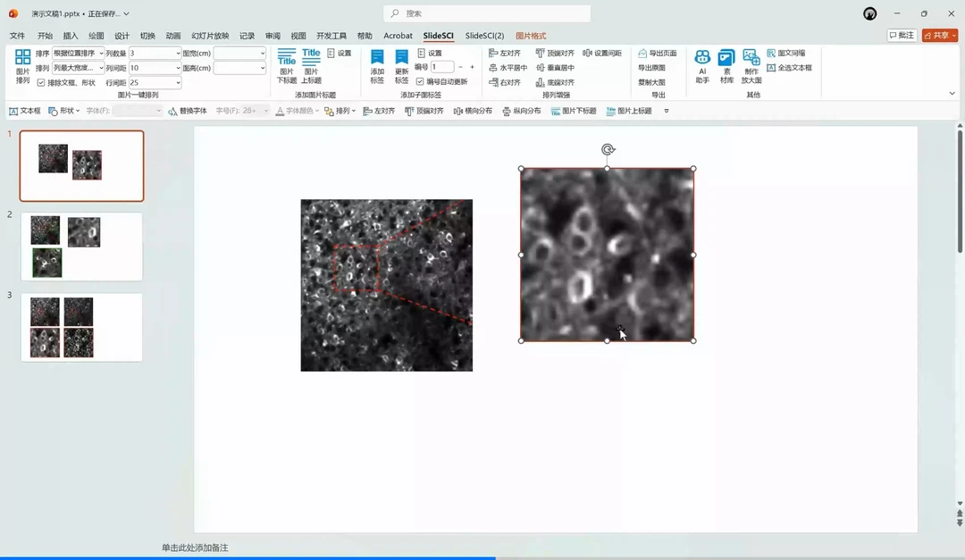Toggle the 编号自动更新 checkbox
Image resolution: width=965 pixels, height=560 pixels.
click(420, 81)
